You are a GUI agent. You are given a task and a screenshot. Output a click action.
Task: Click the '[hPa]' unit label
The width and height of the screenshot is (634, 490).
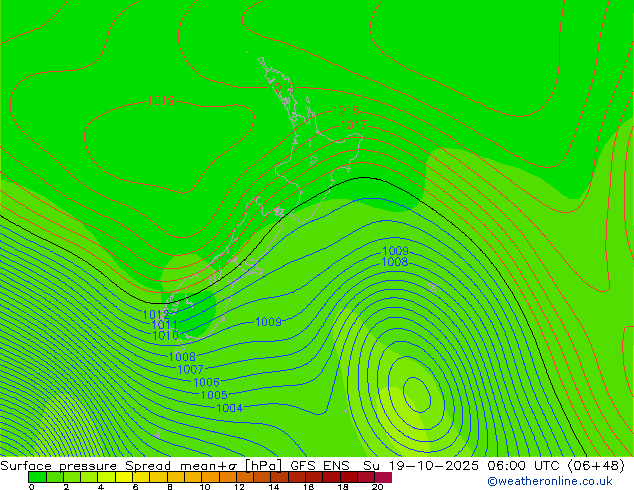point(264,466)
